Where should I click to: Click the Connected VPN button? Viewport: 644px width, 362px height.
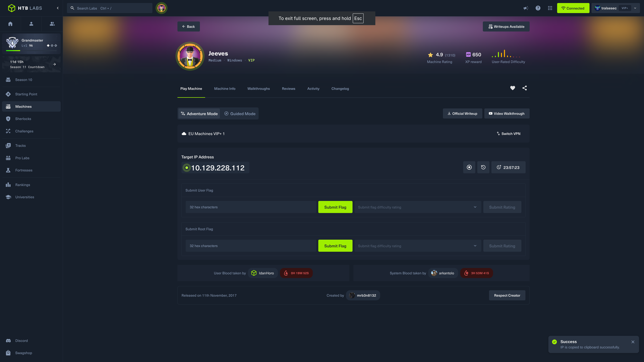pos(573,8)
